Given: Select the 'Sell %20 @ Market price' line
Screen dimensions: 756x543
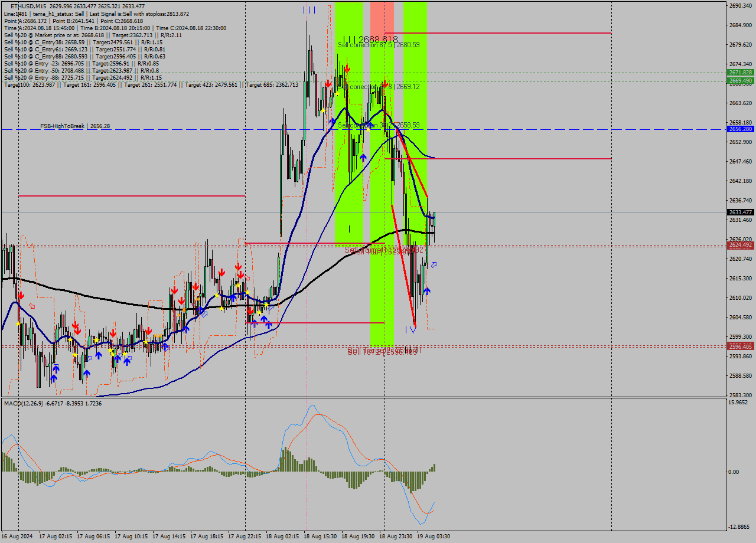Looking at the screenshot, I should (x=93, y=35).
